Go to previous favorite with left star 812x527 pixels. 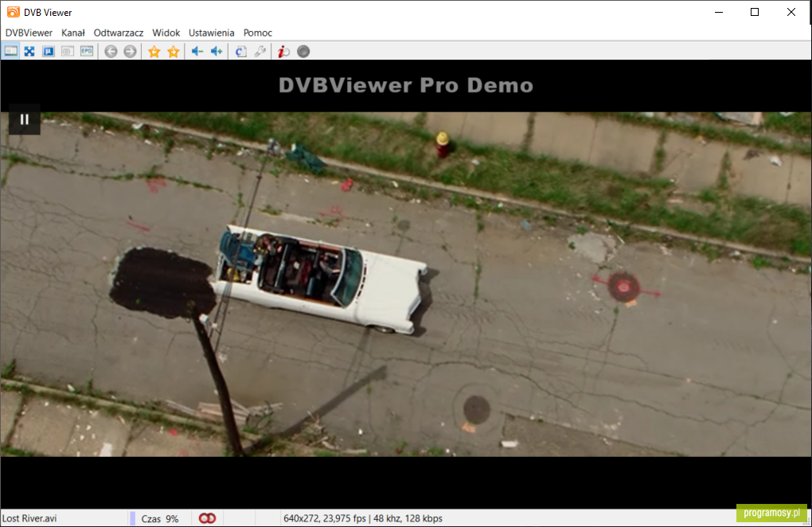pyautogui.click(x=154, y=51)
